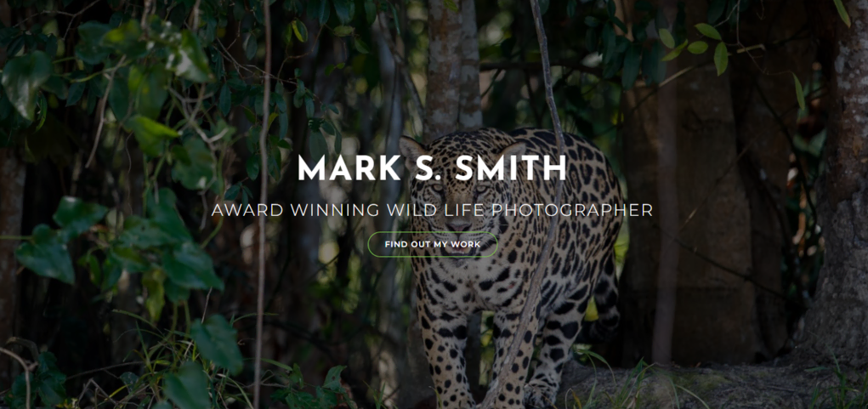Click the Award Winning Wild Life Photographer subtitle
This screenshot has width=868, height=409.
coord(433,210)
